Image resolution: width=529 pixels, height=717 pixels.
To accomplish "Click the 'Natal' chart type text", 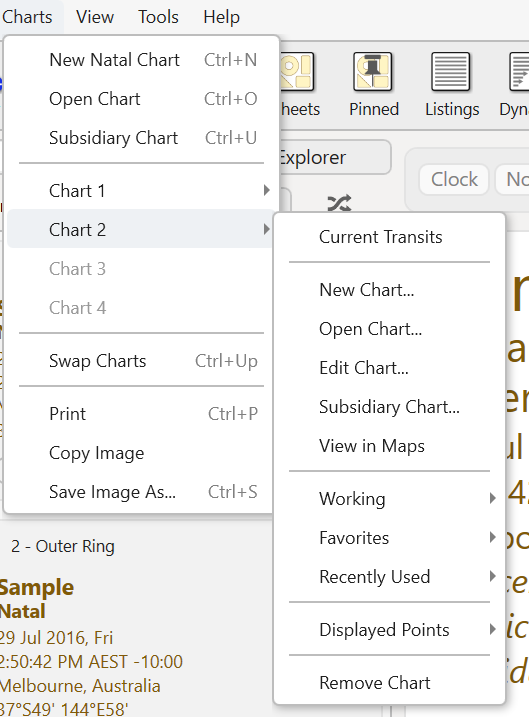I will click(22, 611).
